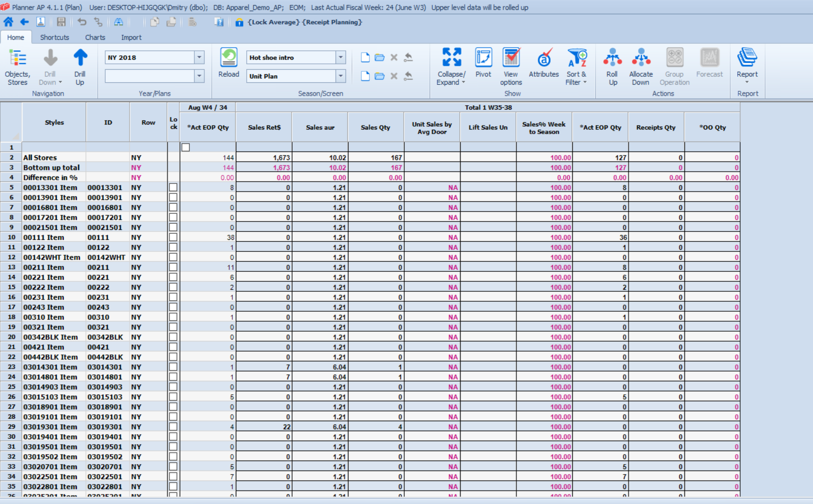This screenshot has width=813, height=504.
Task: Click the Drill Up arrow
Action: tap(80, 58)
